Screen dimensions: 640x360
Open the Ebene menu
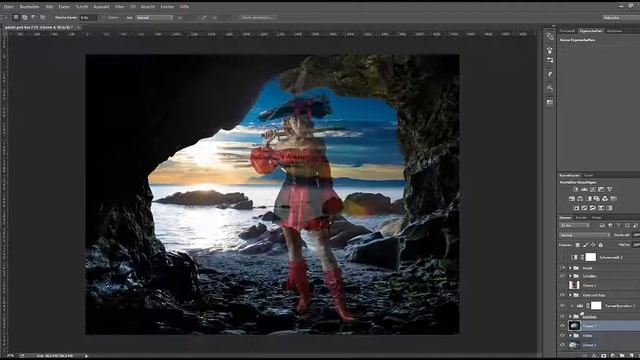(64, 7)
